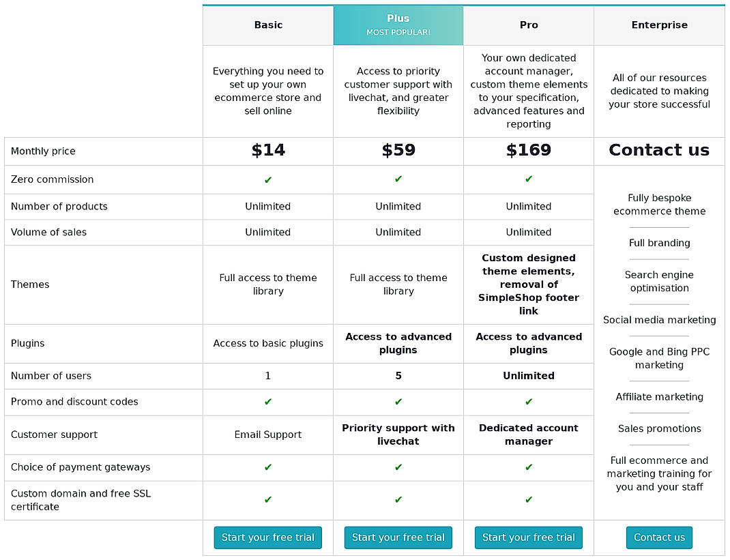This screenshot has width=730, height=560.
Task: Click the Zero commission checkmark under Pro
Action: (x=528, y=179)
